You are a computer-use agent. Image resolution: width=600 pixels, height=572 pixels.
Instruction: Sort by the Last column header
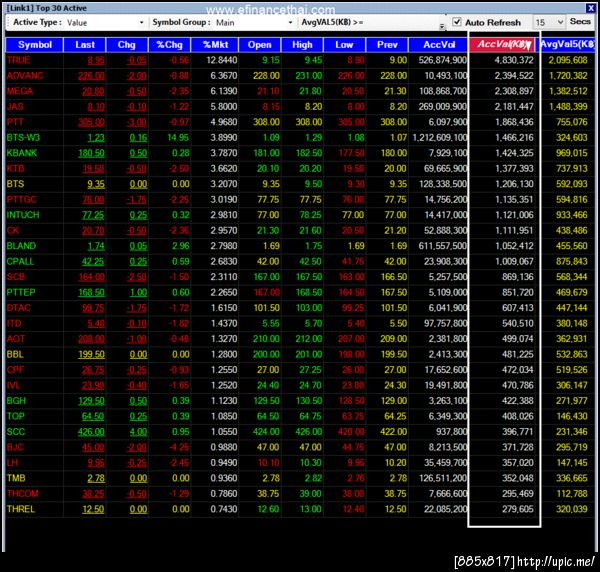tap(85, 45)
